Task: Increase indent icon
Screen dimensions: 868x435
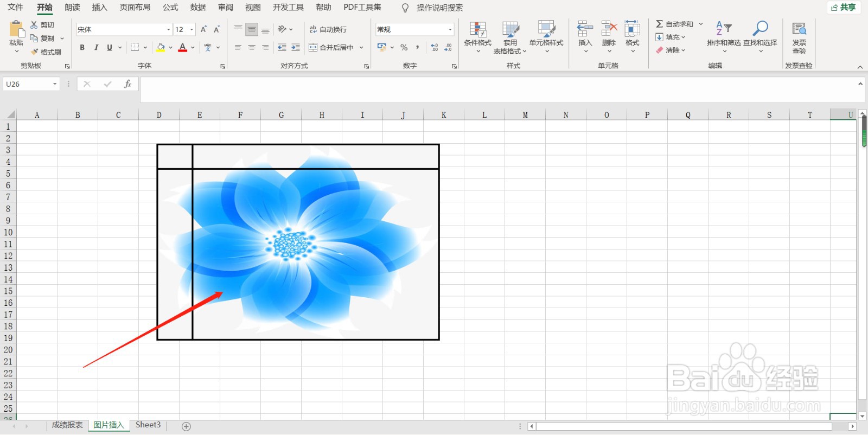Action: (296, 48)
